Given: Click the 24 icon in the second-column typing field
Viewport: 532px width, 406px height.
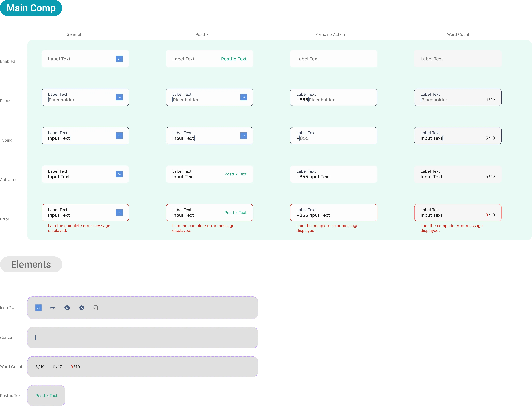Looking at the screenshot, I should 243,136.
